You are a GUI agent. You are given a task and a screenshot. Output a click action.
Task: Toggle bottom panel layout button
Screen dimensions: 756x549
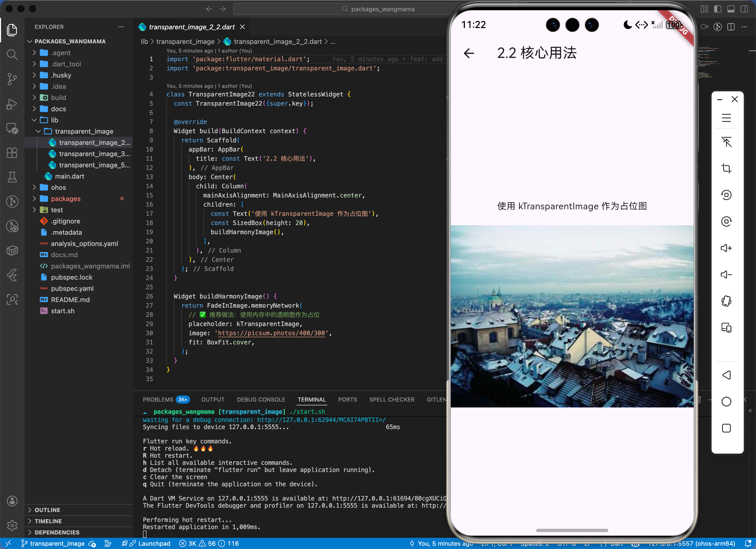(x=731, y=9)
